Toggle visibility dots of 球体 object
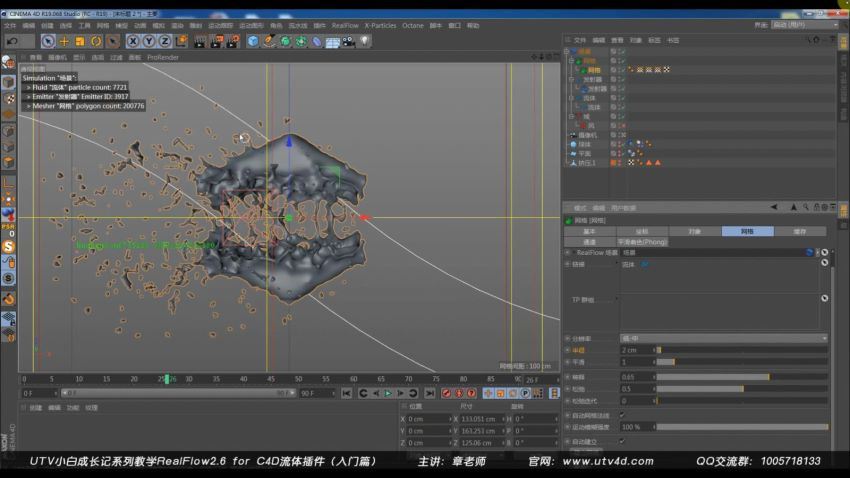The width and height of the screenshot is (850, 478). pyautogui.click(x=620, y=144)
